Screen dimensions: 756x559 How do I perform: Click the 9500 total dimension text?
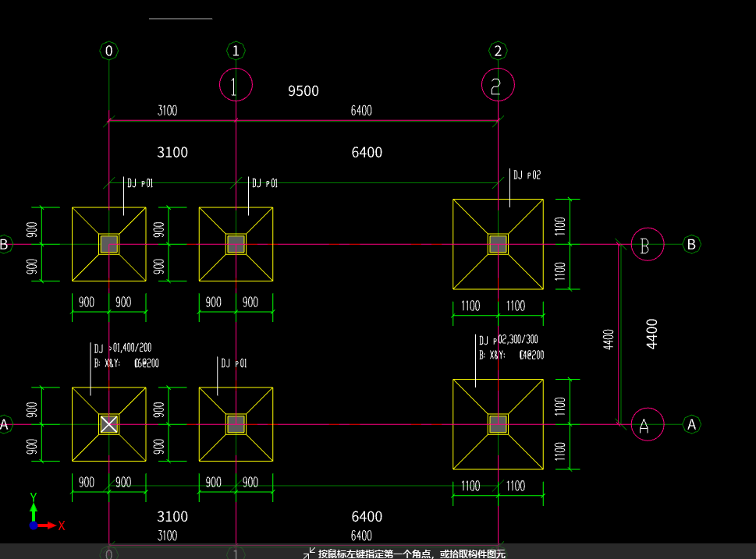tap(303, 91)
